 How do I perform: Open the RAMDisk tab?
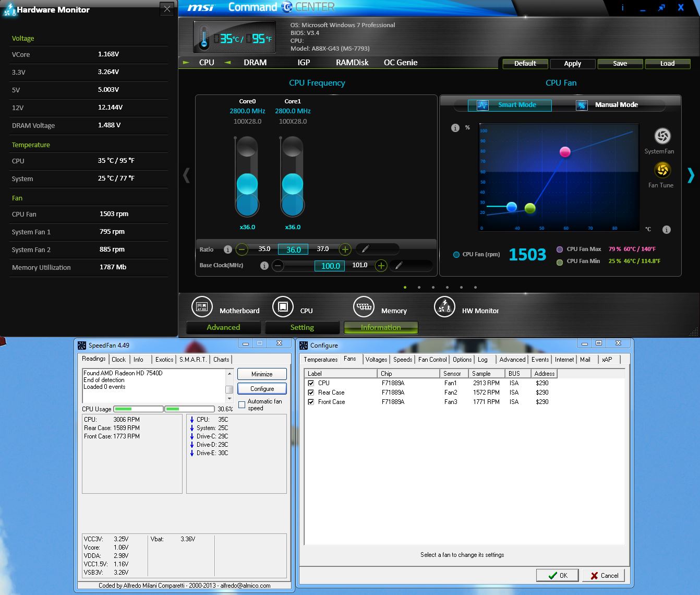pos(352,63)
